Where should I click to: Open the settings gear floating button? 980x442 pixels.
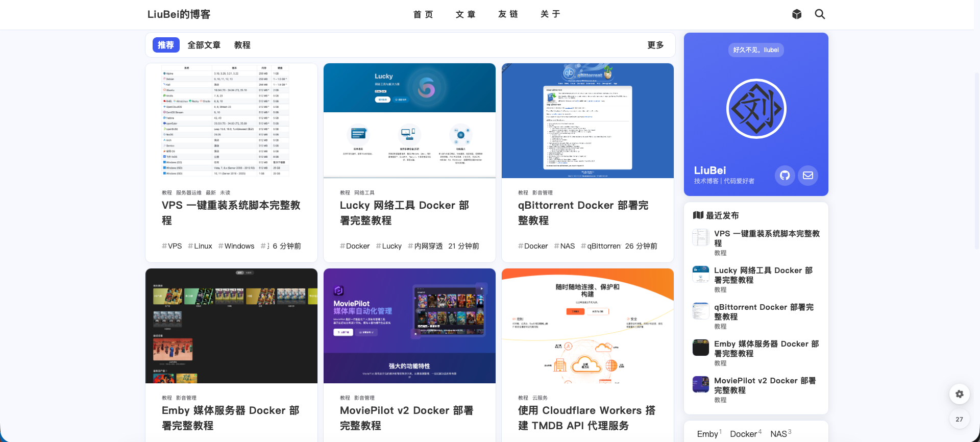click(x=960, y=394)
